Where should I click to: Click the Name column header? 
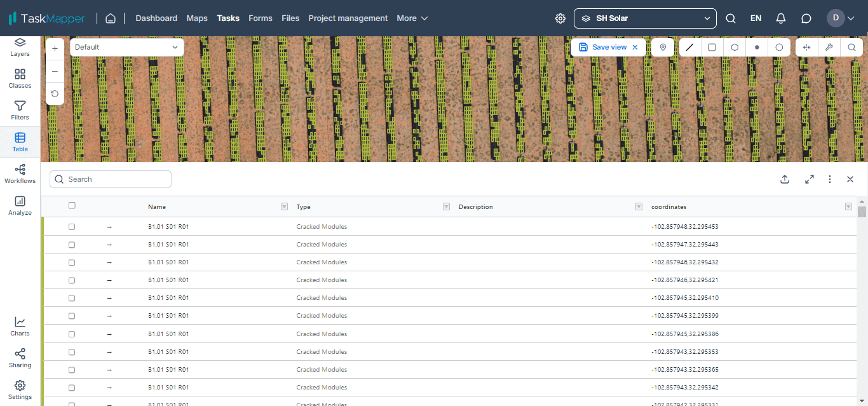coord(157,206)
